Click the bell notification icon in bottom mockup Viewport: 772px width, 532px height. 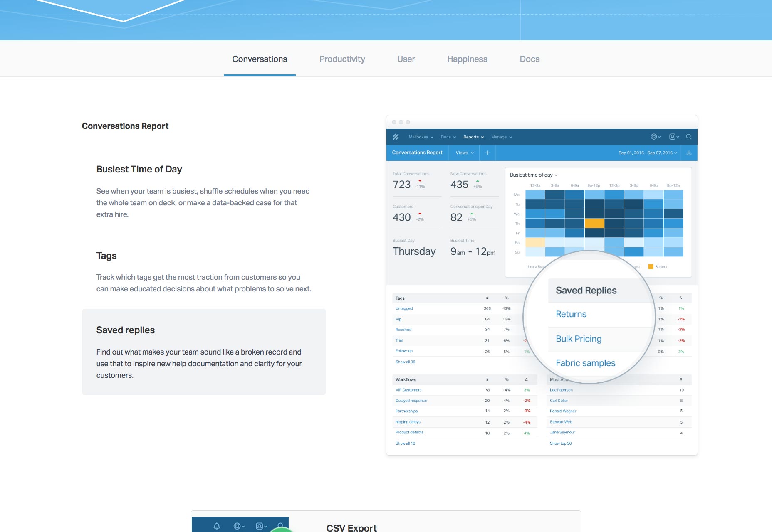217,526
